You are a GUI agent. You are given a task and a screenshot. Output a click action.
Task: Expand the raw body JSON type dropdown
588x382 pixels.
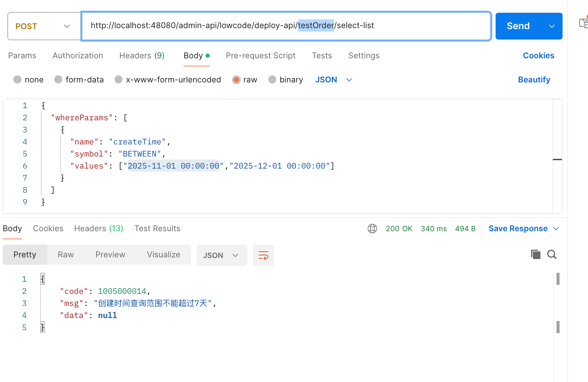tap(334, 80)
